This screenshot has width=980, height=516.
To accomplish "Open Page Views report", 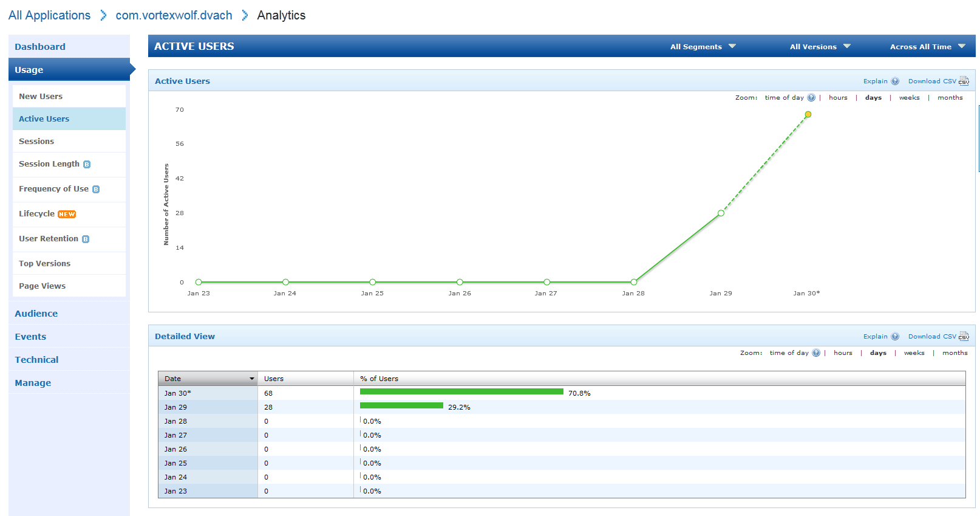I will tap(69, 286).
